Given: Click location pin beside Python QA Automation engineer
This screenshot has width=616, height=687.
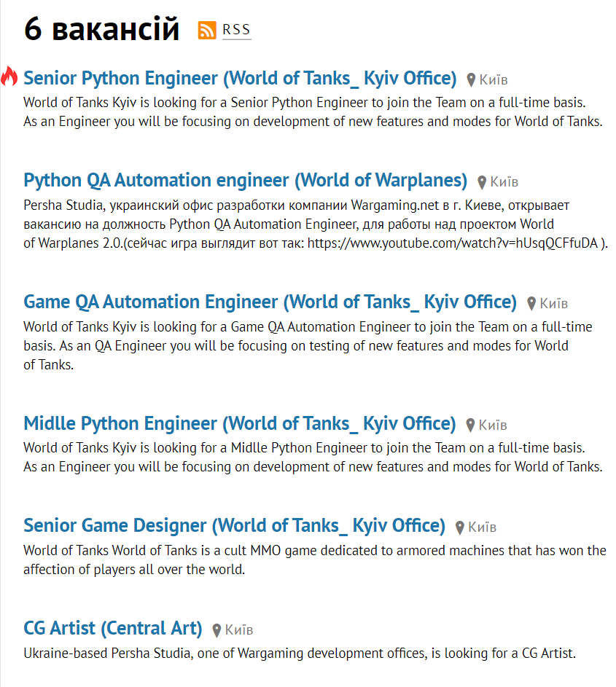Looking at the screenshot, I should pos(482,182).
